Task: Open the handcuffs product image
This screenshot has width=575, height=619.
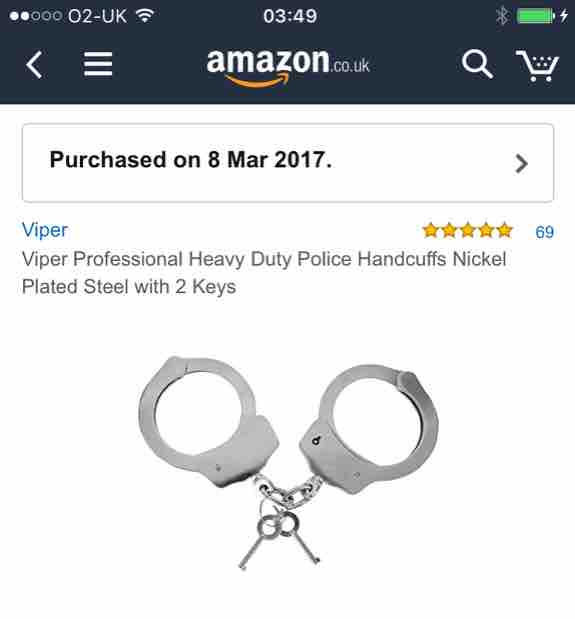Action: 288,462
